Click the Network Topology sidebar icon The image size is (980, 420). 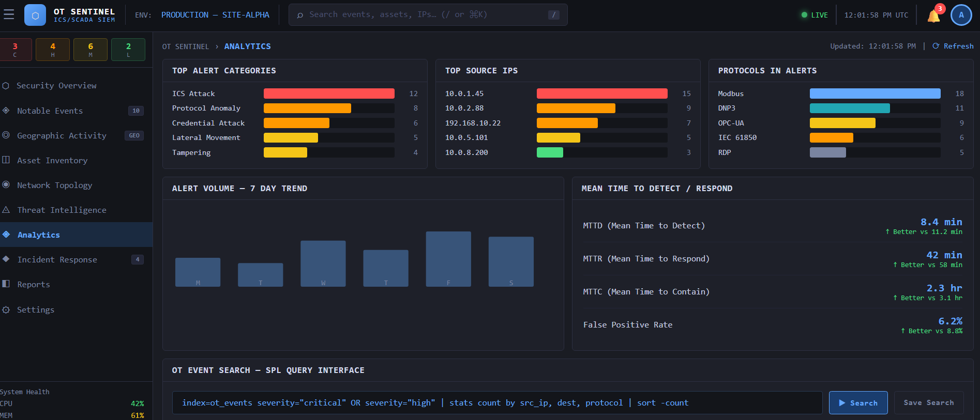click(6, 185)
